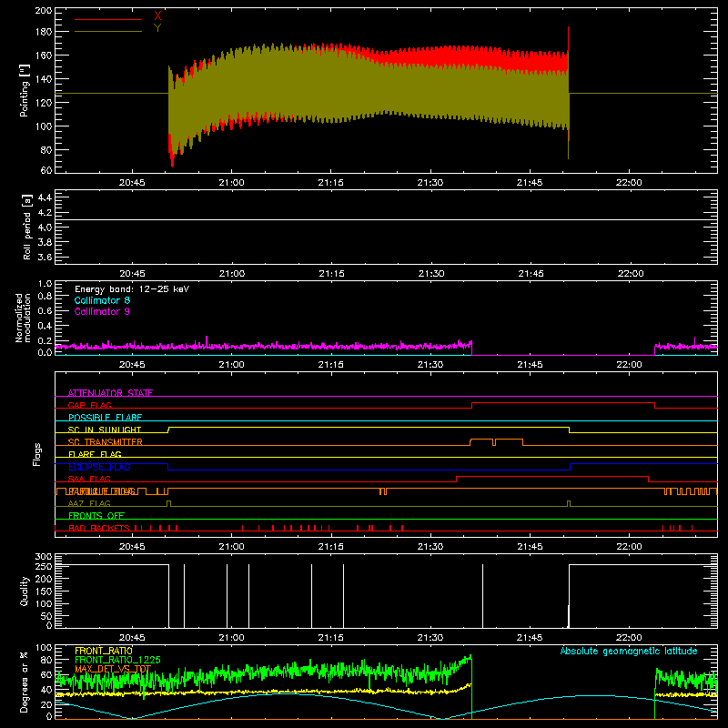Click the 1.0 tick on Normalized modulation axis
Screen dimensions: 728x728
(x=45, y=284)
